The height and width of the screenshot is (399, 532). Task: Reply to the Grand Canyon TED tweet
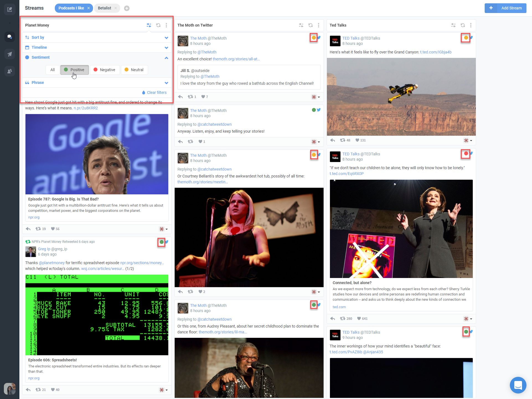(x=333, y=140)
